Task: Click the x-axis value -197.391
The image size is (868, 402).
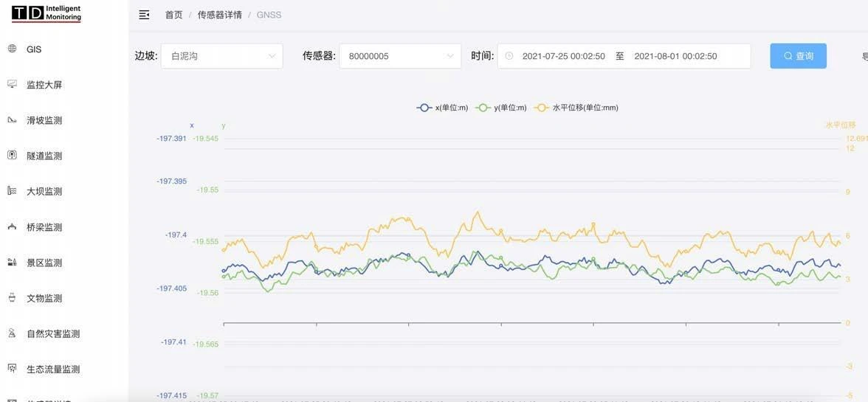Action: [x=171, y=138]
